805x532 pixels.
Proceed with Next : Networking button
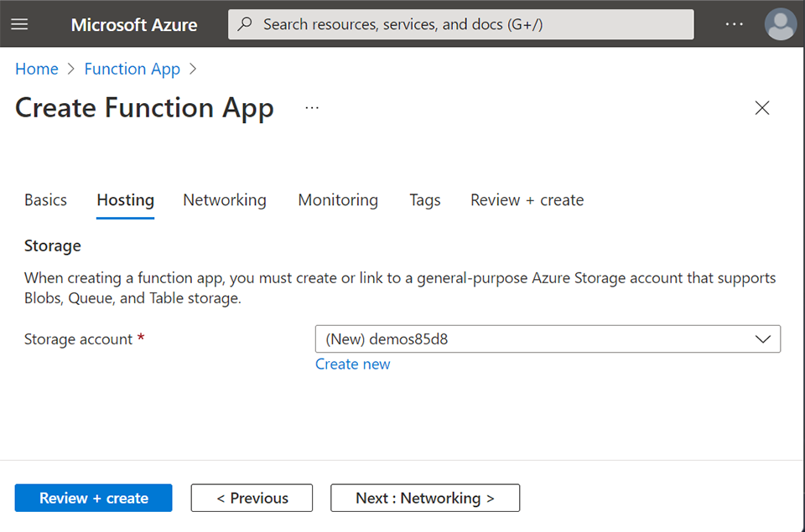click(x=425, y=498)
